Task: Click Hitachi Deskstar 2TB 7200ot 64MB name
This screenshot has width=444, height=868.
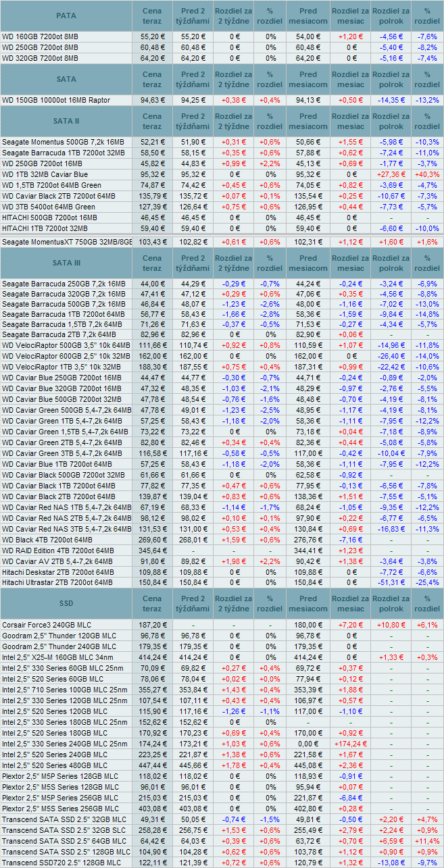Action: click(x=57, y=572)
